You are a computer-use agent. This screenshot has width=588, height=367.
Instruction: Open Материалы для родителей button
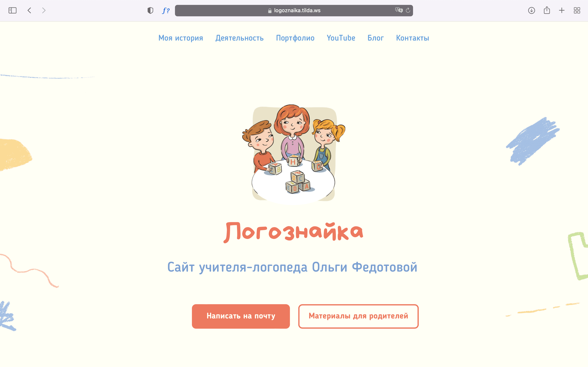click(x=358, y=316)
